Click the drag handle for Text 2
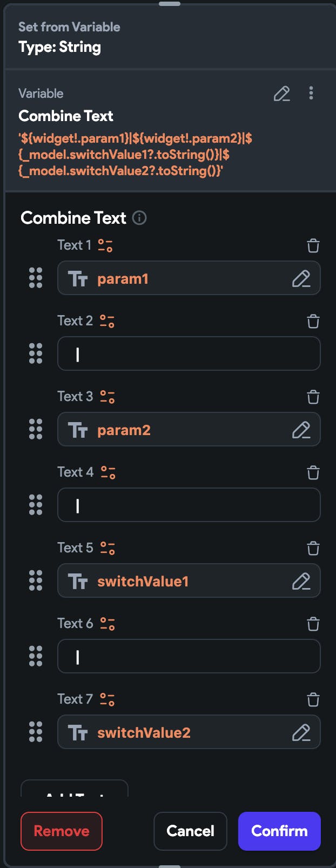This screenshot has width=336, height=868. [x=36, y=353]
